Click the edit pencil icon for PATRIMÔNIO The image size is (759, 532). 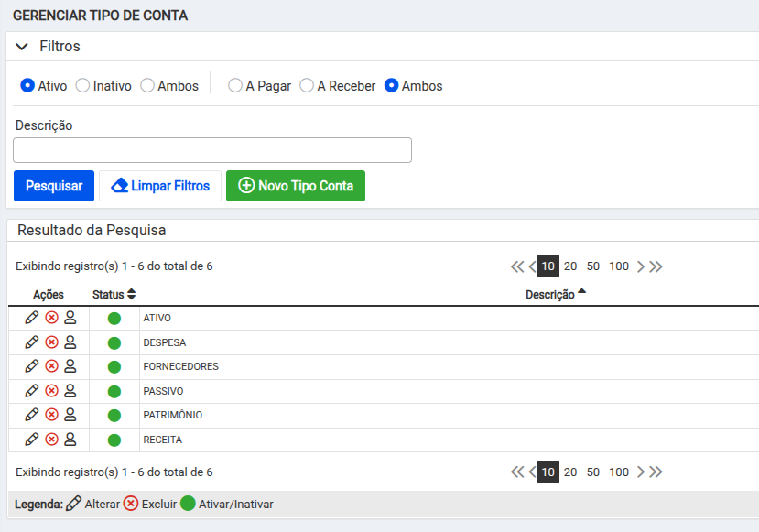[32, 415]
